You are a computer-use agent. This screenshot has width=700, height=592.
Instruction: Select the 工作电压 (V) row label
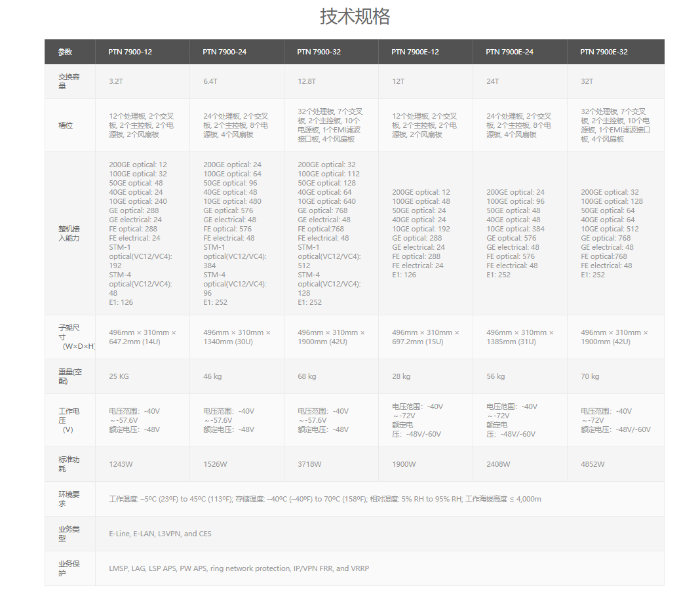(69, 420)
